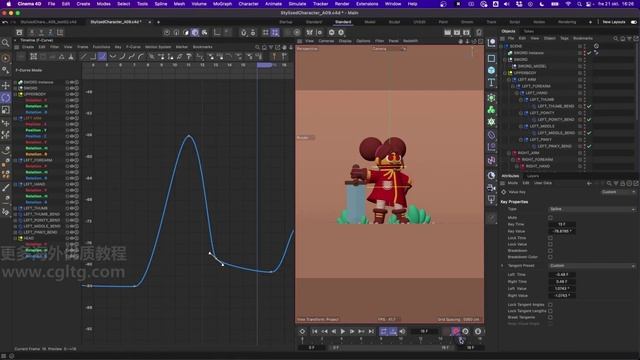This screenshot has width=640, height=360.
Task: Select the LEFT_THUMB_BEND object
Action: tap(556, 106)
